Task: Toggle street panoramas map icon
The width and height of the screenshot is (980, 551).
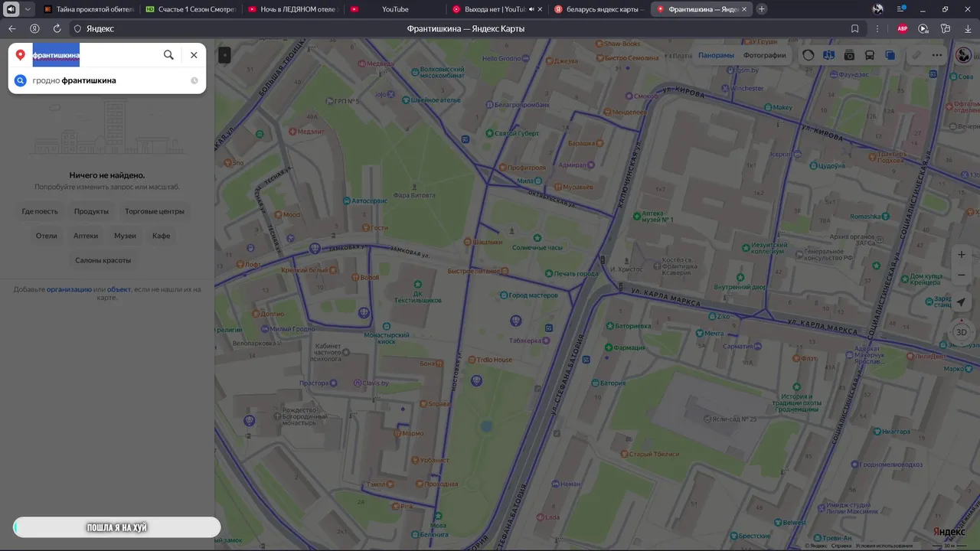Action: [828, 55]
